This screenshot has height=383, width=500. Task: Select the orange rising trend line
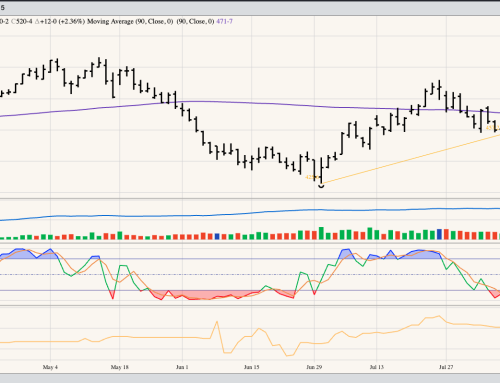(410, 159)
